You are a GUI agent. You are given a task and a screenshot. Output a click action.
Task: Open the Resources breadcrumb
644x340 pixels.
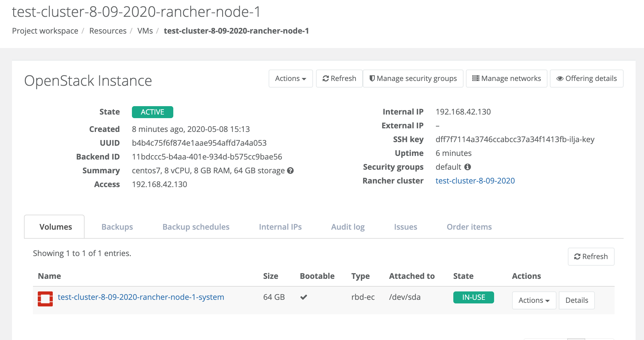point(108,31)
